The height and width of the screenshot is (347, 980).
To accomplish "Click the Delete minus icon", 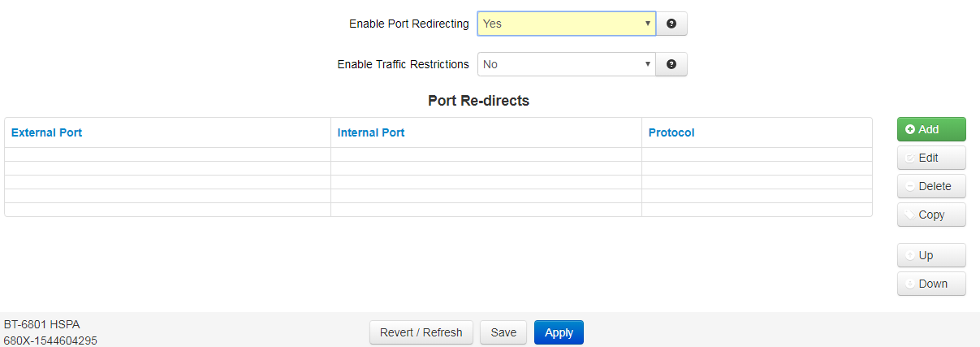I will click(910, 186).
